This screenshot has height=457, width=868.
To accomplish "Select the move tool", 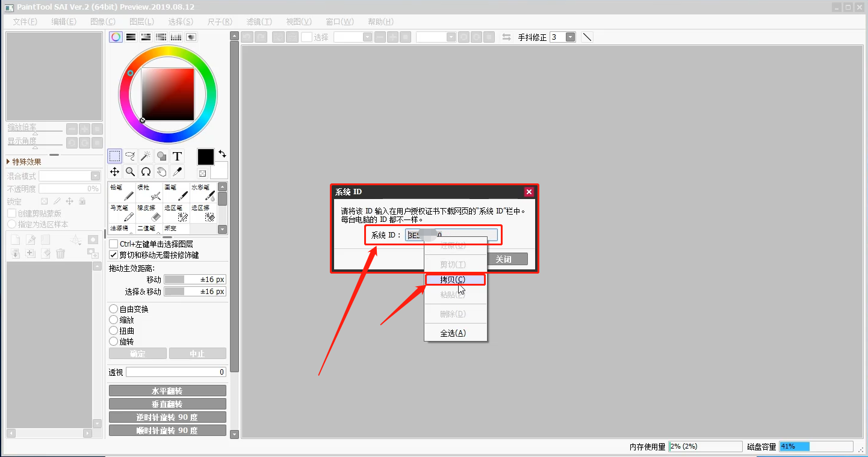I will [114, 172].
